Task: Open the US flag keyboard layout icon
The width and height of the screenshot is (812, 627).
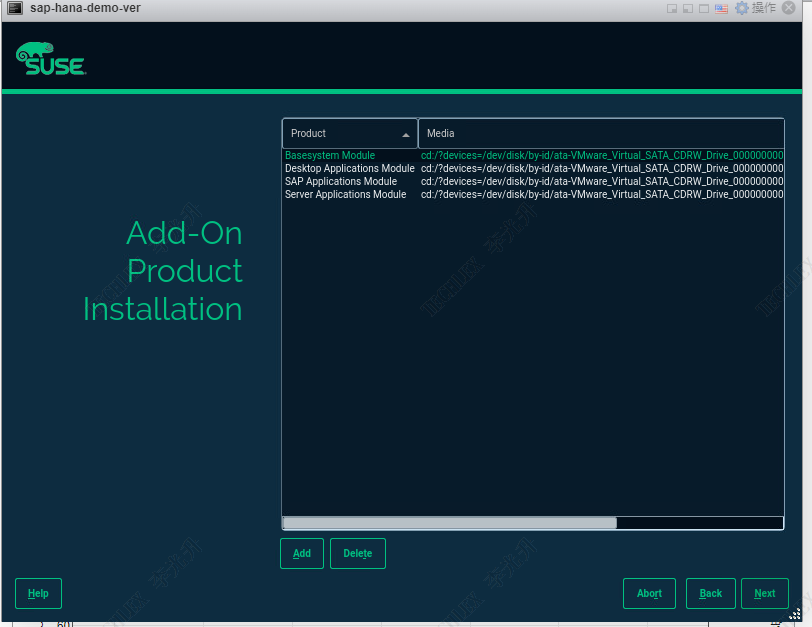Action: [x=721, y=8]
